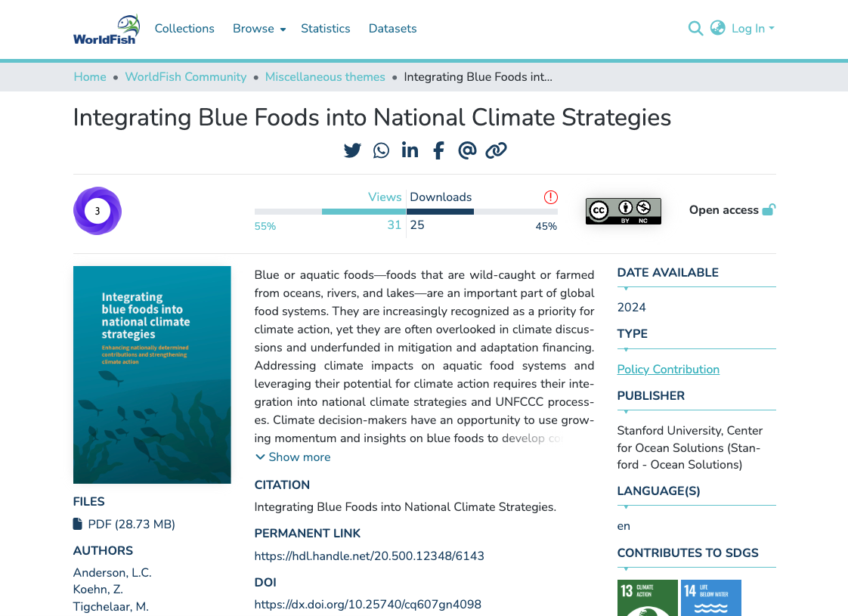The width and height of the screenshot is (848, 616).
Task: Switch to the Views tab
Action: (x=385, y=197)
